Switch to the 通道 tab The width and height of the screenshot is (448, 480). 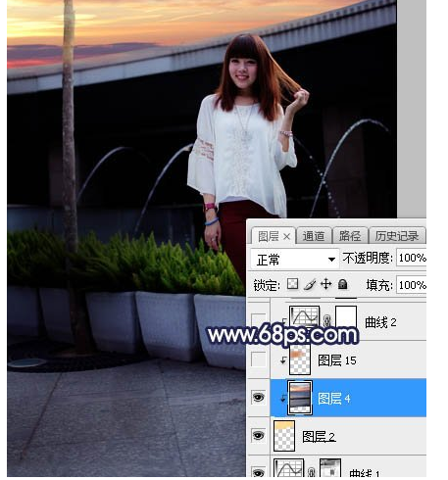(313, 236)
